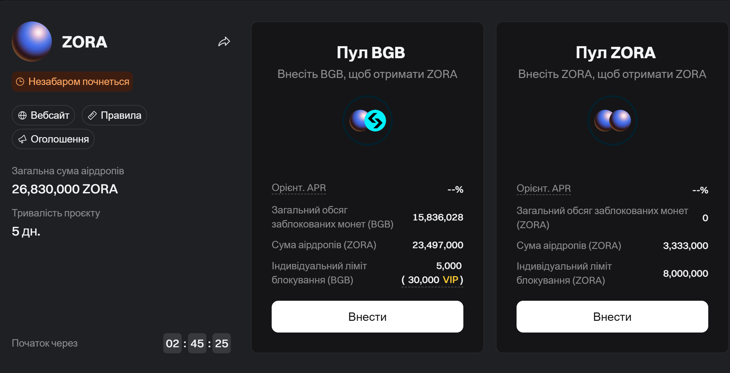Click Внести in the Пул ZORA card
Screen dimensions: 730x373
[x=612, y=317]
